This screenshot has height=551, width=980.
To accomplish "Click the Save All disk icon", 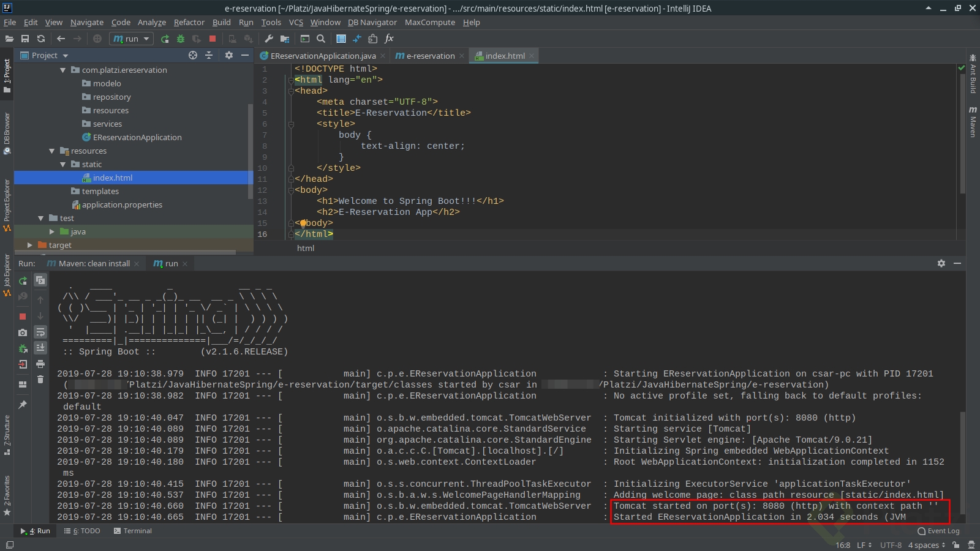I will [x=25, y=39].
